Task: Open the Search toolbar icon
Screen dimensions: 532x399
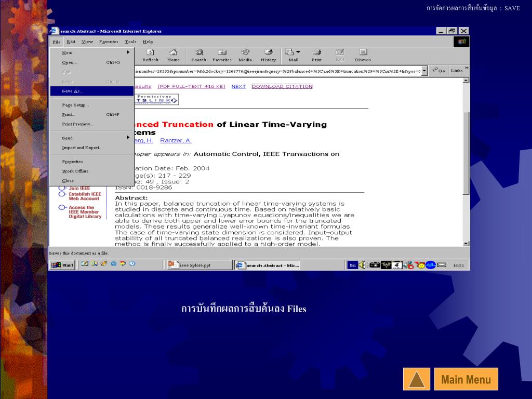Action: pyautogui.click(x=198, y=55)
